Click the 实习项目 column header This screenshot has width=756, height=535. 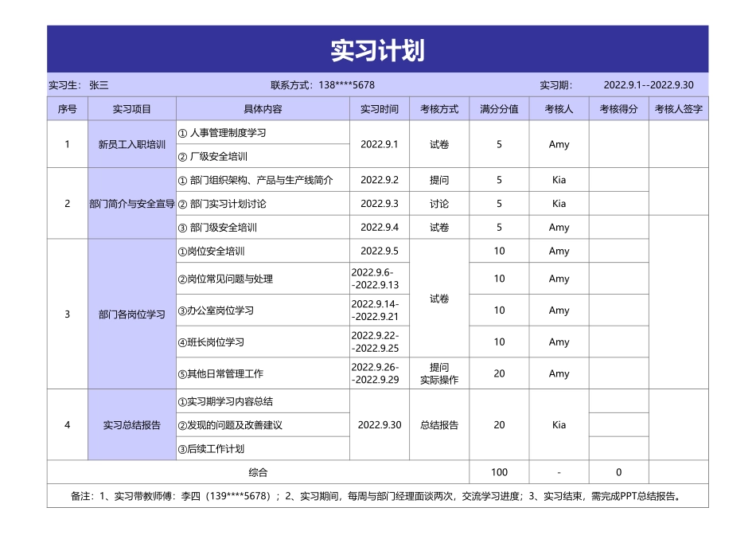coord(131,109)
